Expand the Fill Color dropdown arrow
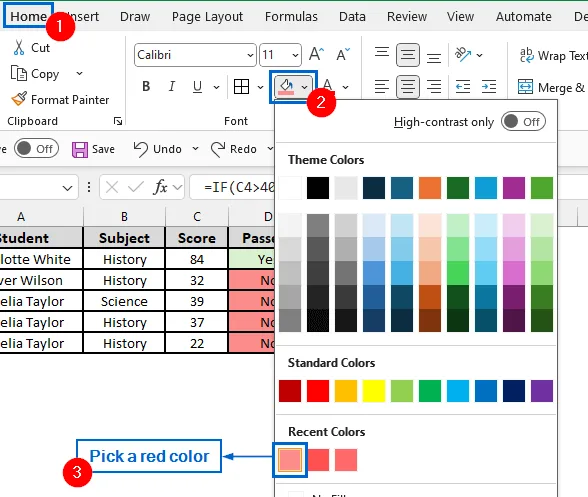 point(304,87)
